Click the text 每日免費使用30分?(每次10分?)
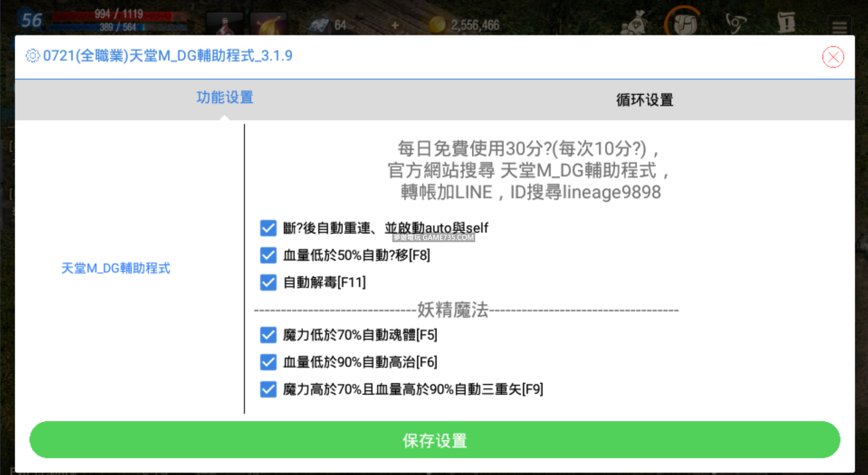 522,148
